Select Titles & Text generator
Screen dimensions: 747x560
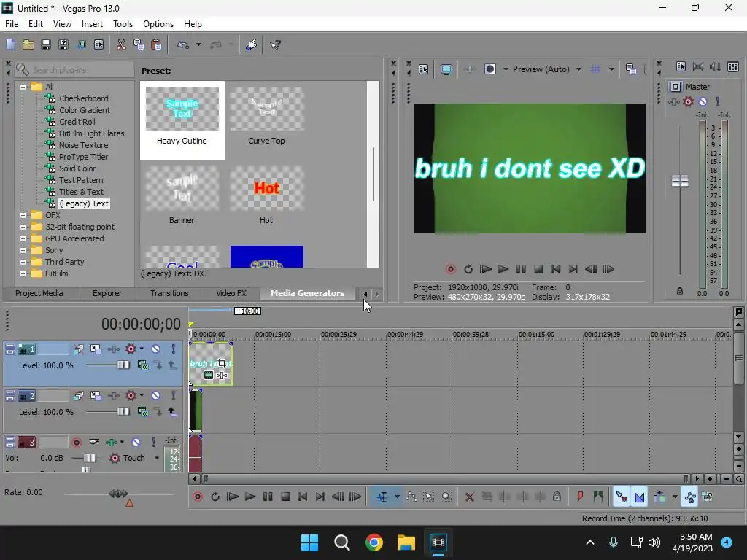81,192
